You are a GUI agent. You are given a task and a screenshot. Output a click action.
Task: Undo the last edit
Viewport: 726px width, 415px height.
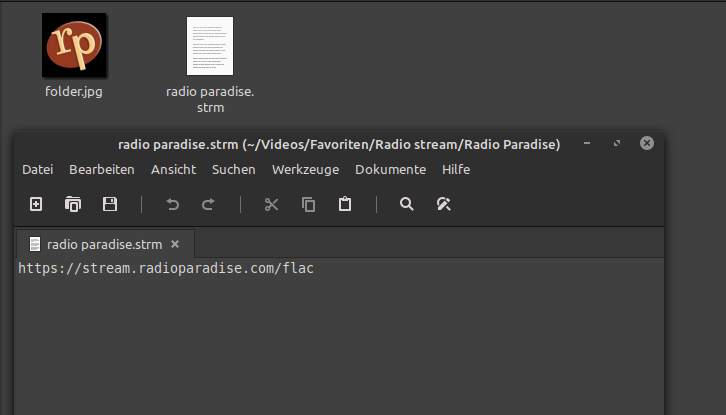(173, 204)
